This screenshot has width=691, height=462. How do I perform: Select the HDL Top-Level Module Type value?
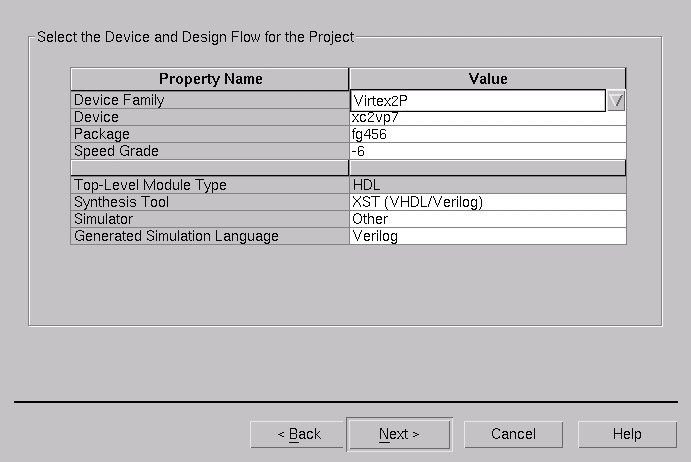(487, 186)
